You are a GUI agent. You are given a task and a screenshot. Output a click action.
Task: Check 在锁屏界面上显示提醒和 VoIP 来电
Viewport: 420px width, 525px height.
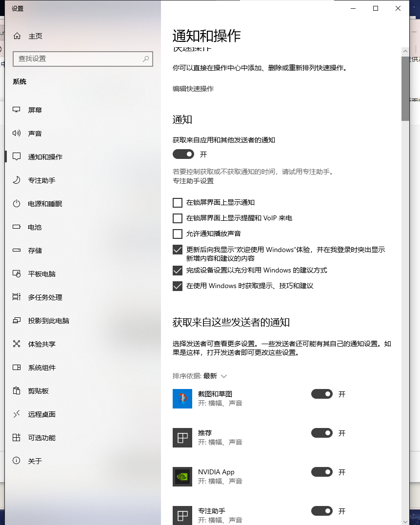pos(178,218)
